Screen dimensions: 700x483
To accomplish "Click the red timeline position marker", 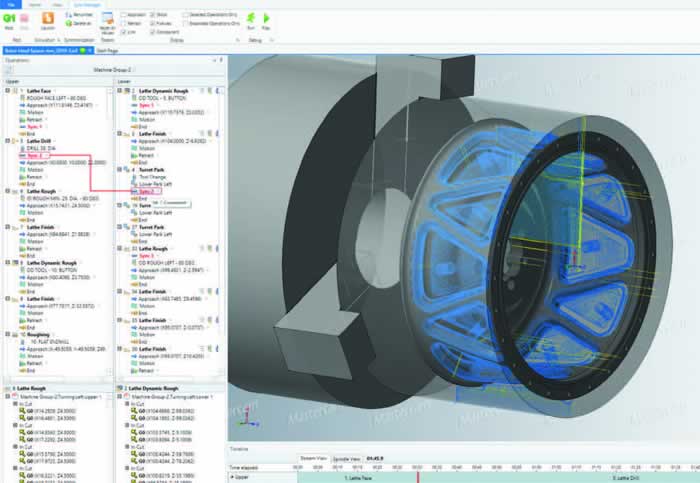I will pos(417,472).
